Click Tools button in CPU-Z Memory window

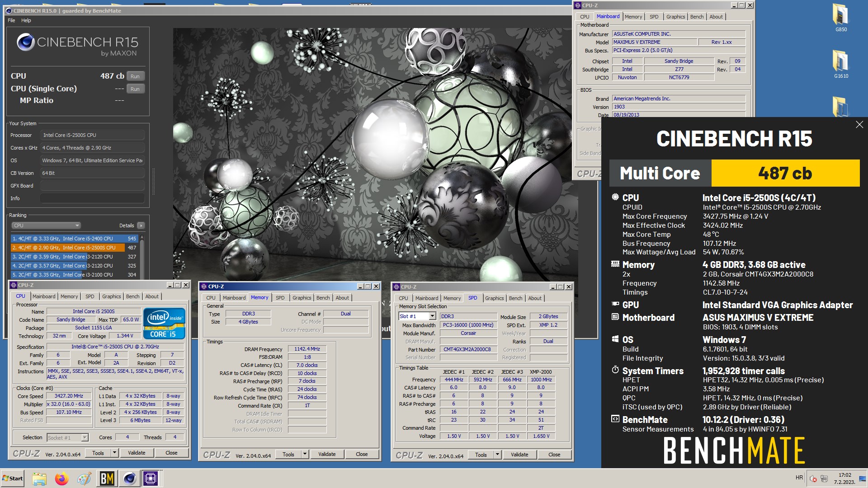(288, 454)
